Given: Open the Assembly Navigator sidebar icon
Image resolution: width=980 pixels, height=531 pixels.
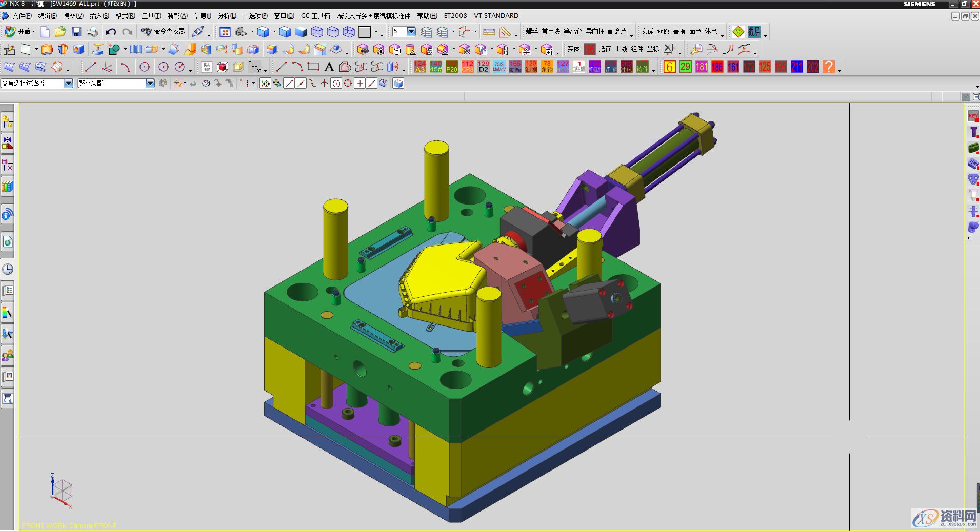Looking at the screenshot, I should pos(7,122).
